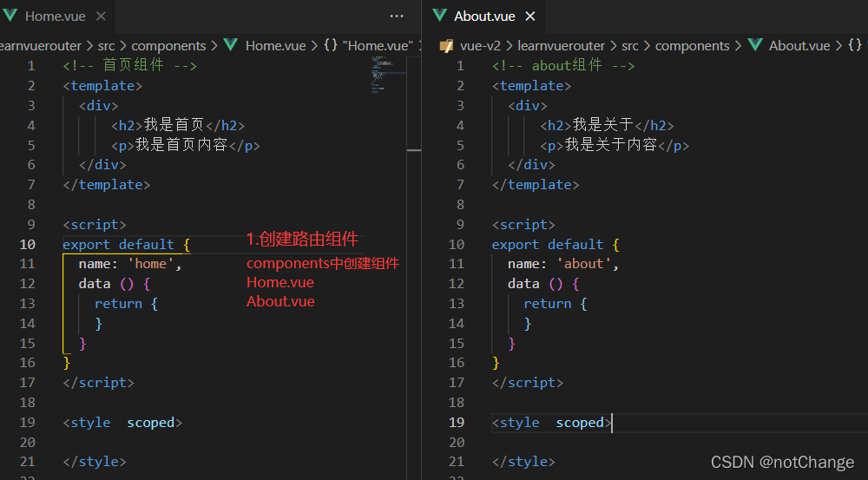Click 'scoped' attribute in About.vue style tag
This screenshot has width=868, height=480.
tap(580, 423)
